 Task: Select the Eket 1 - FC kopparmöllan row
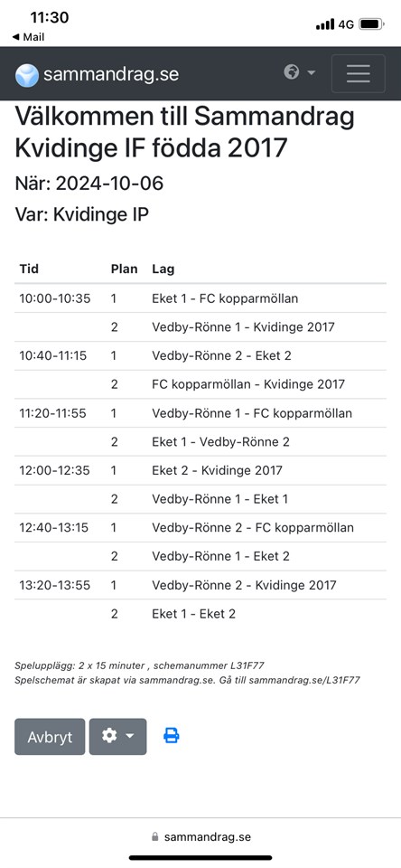click(200, 298)
